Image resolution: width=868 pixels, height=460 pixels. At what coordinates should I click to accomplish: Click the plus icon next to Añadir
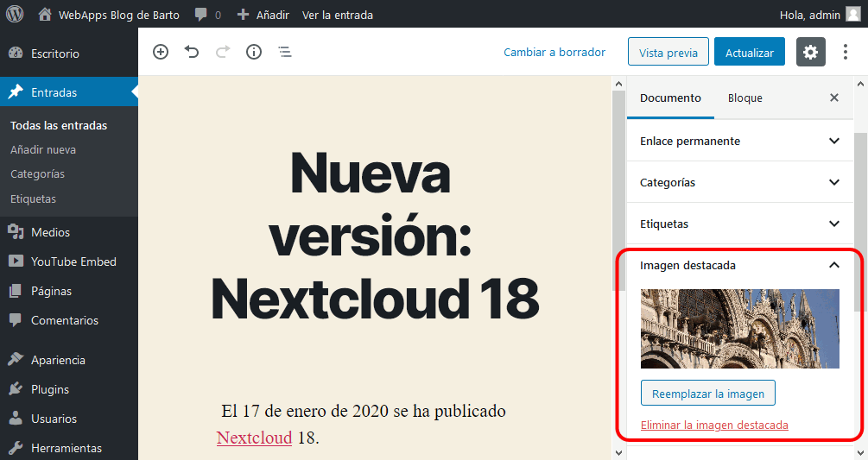[243, 15]
